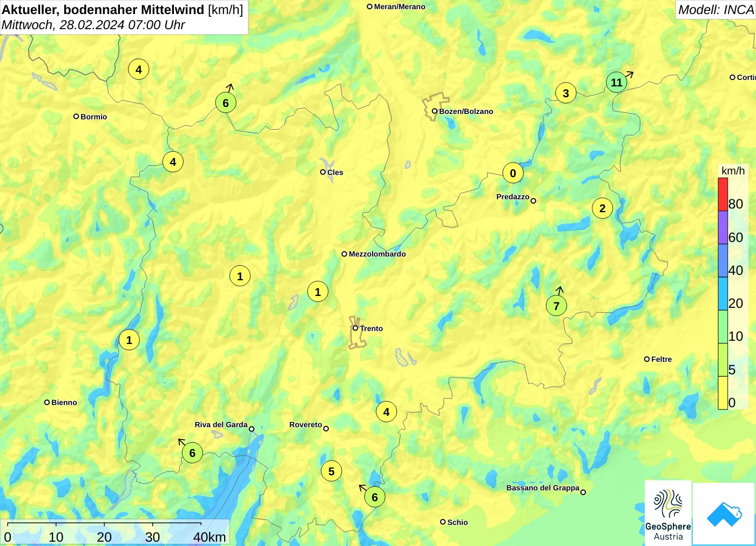The height and width of the screenshot is (546, 756).
Task: Click the Bormio city marker
Action: 76,116
